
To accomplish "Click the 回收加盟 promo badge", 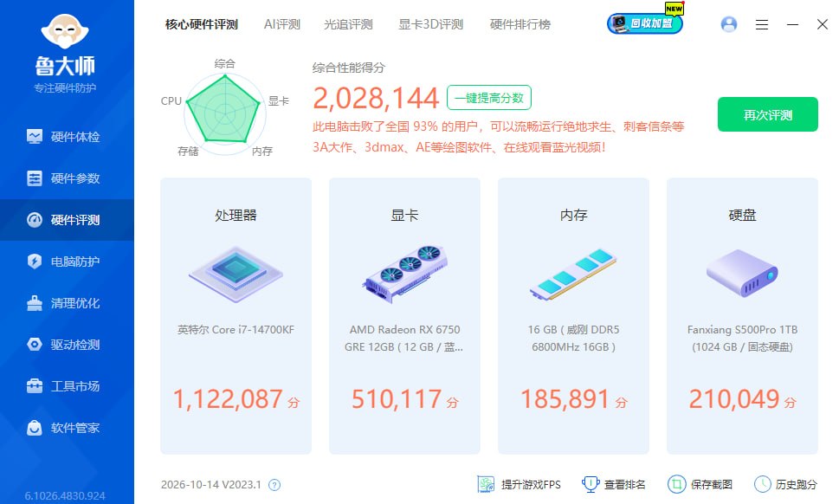I will coord(645,23).
